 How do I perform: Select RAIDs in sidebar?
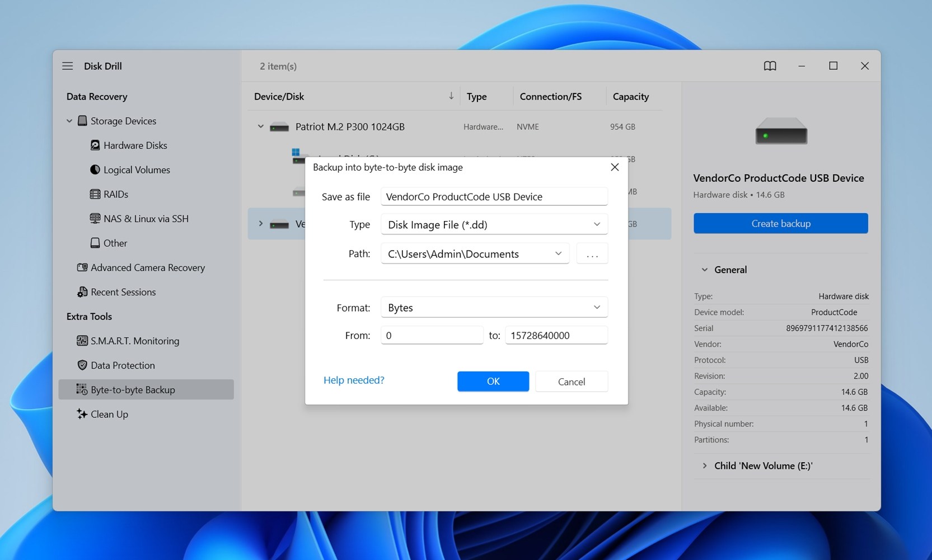tap(116, 194)
